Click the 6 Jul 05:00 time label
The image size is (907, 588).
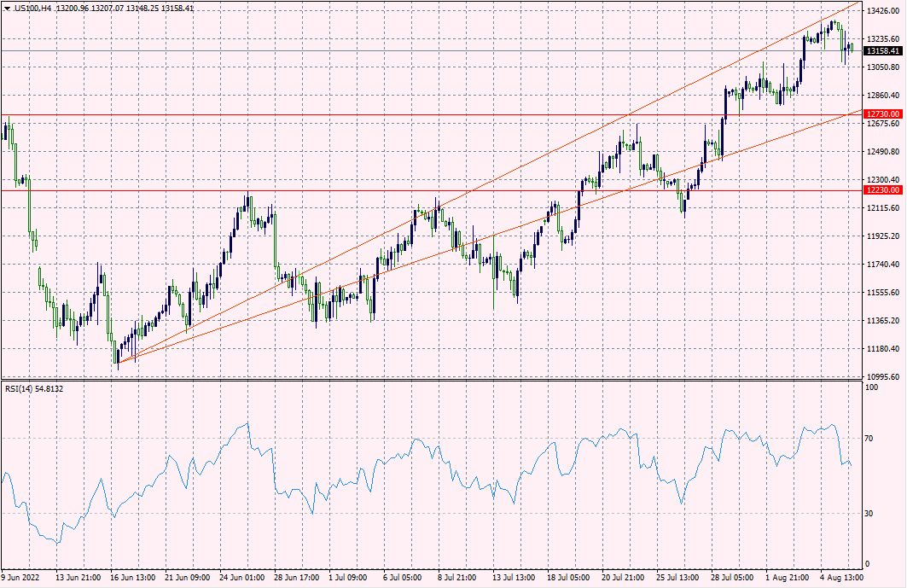click(403, 578)
